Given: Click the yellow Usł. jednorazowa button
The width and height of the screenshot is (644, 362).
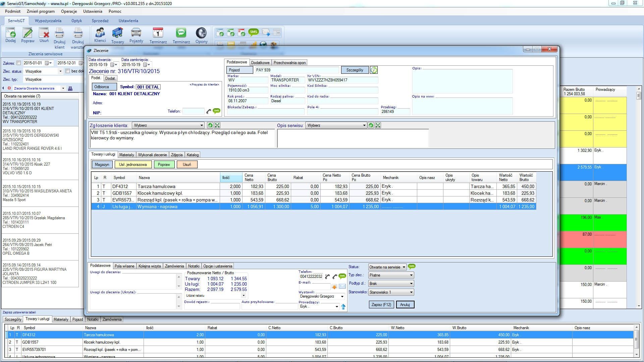Looking at the screenshot, I should pos(133,165).
